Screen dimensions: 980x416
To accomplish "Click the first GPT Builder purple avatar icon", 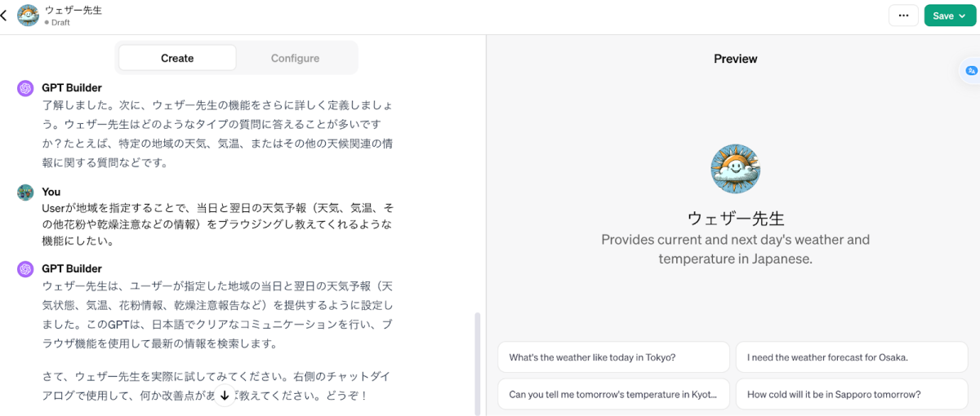I will (x=25, y=88).
